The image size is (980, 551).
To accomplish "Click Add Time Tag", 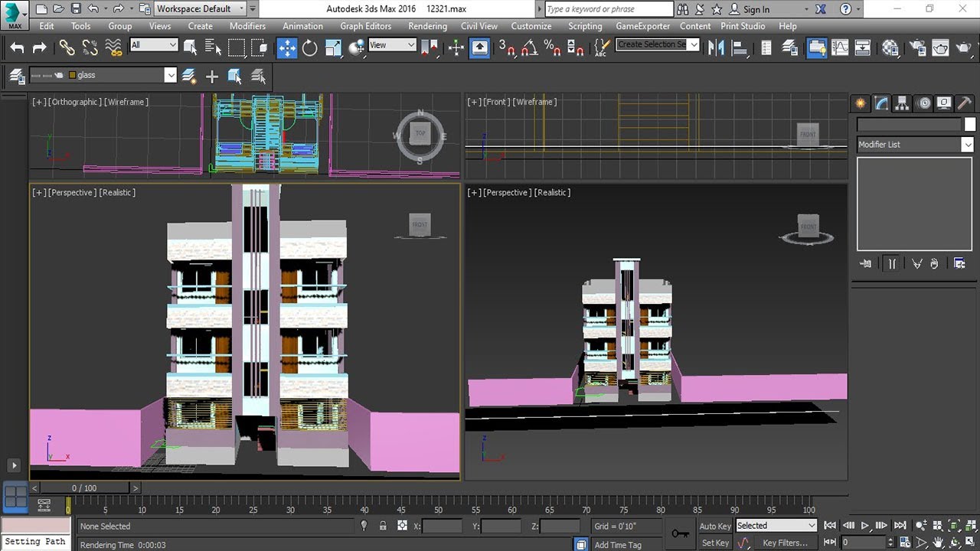I will click(x=618, y=545).
